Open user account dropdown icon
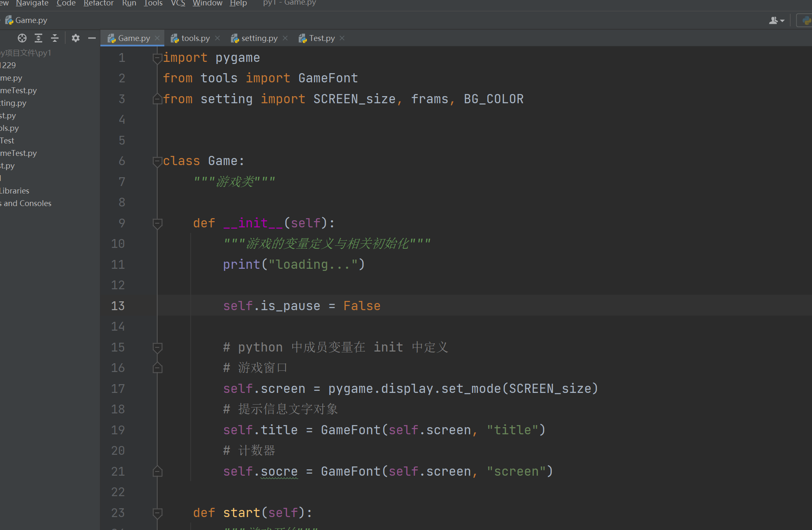Screen dimensions: 812x530 coord(776,20)
